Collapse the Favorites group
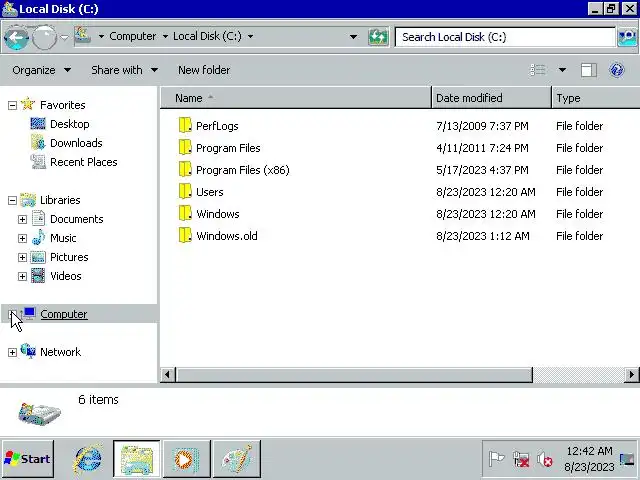Viewport: 640px width, 480px height. tap(12, 106)
